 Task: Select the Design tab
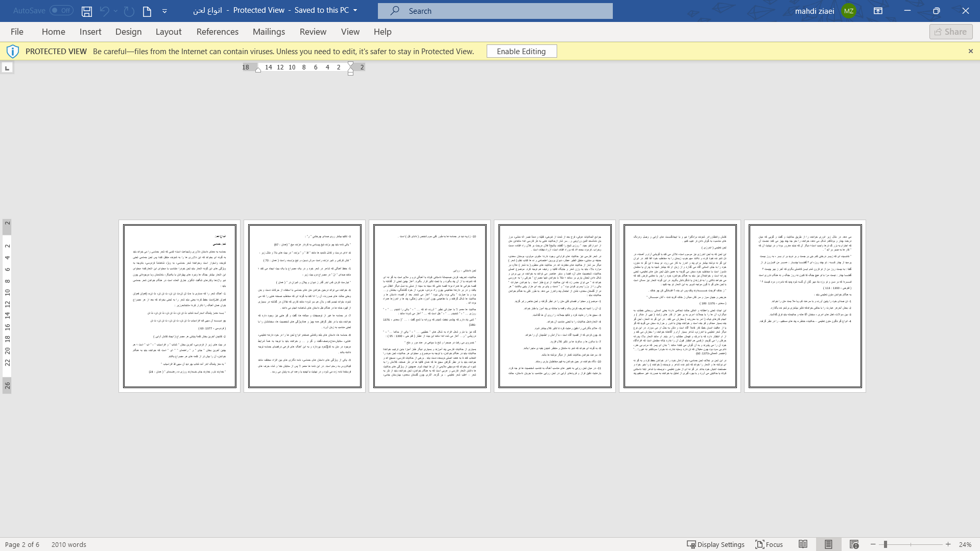(x=129, y=32)
